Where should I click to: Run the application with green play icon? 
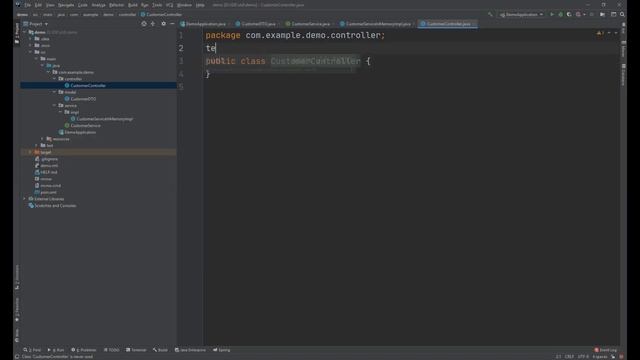pos(552,14)
